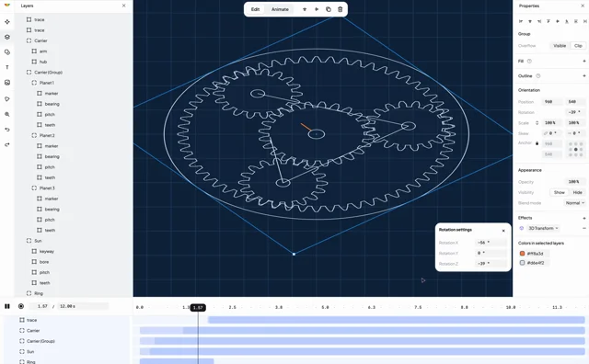This screenshot has height=364, width=589.
Task: Set Overflow to Clip
Action: point(578,46)
